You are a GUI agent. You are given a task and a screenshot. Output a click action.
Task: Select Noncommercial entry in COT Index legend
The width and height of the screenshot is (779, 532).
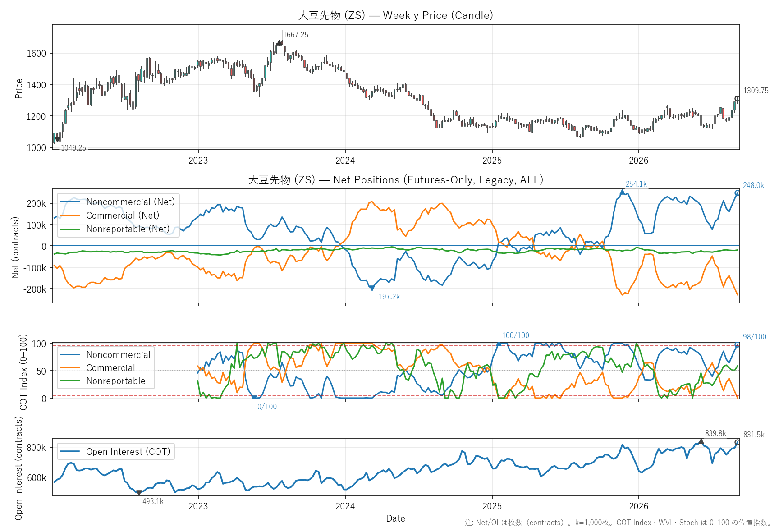pos(106,355)
